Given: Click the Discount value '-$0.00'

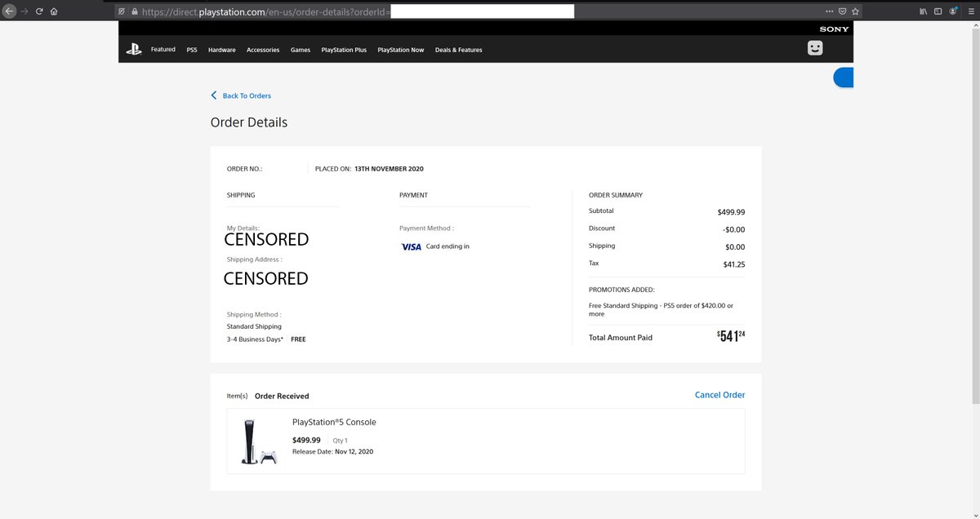Looking at the screenshot, I should (x=733, y=229).
